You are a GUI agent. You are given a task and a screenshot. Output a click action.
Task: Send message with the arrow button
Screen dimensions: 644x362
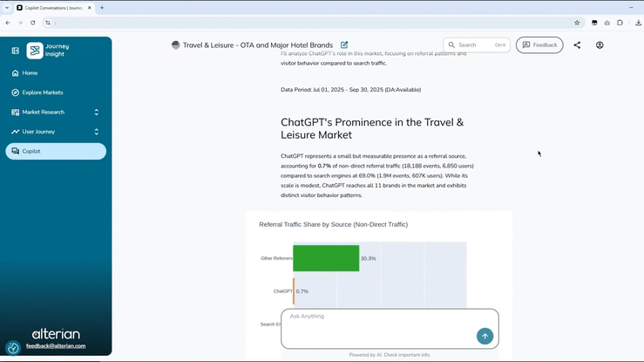point(485,336)
